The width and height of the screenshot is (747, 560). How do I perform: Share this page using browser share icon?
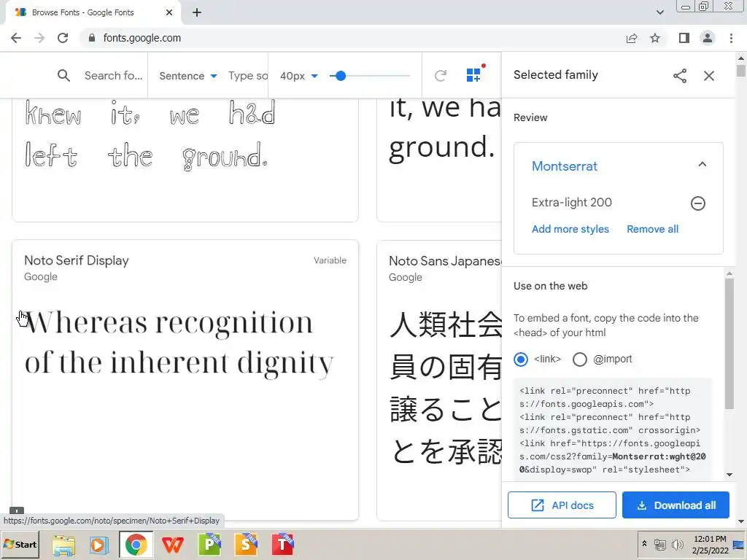(x=632, y=38)
